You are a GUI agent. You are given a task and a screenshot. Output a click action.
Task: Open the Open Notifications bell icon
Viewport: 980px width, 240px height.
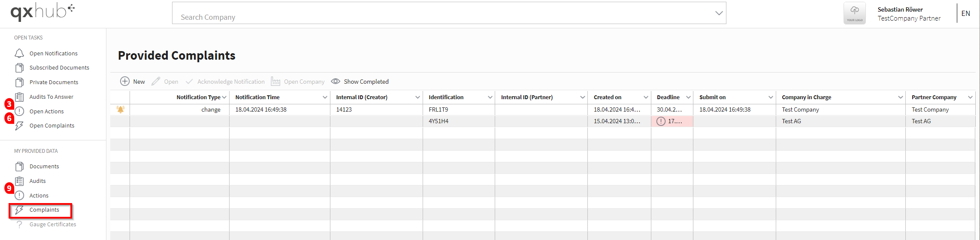tap(19, 53)
